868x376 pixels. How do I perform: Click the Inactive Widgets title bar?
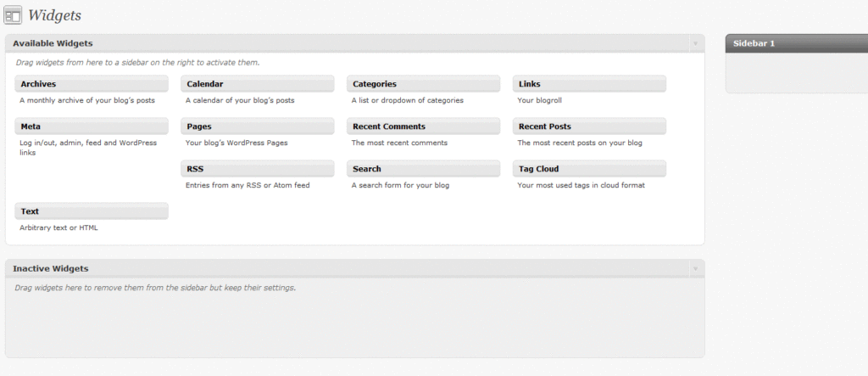[x=355, y=268]
